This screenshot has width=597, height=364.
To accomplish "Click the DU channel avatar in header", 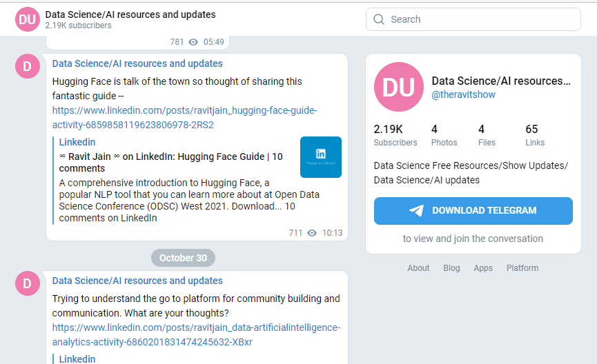I will (28, 19).
